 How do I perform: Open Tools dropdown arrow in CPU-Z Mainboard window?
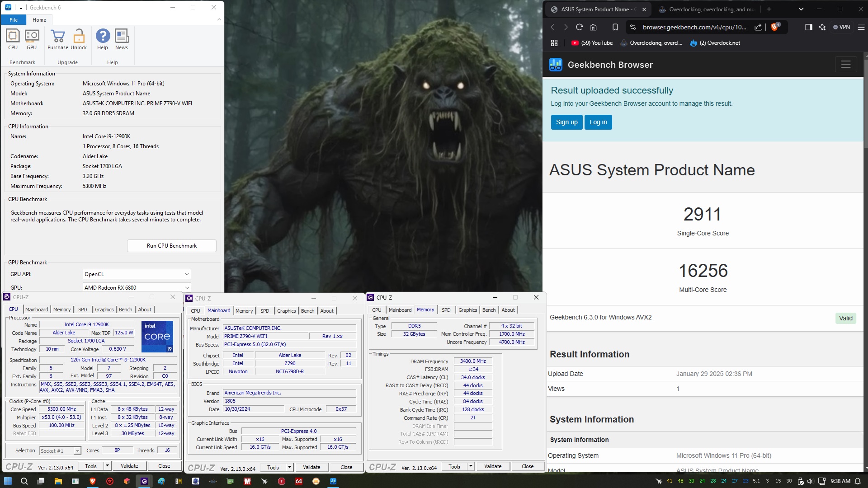pos(289,467)
